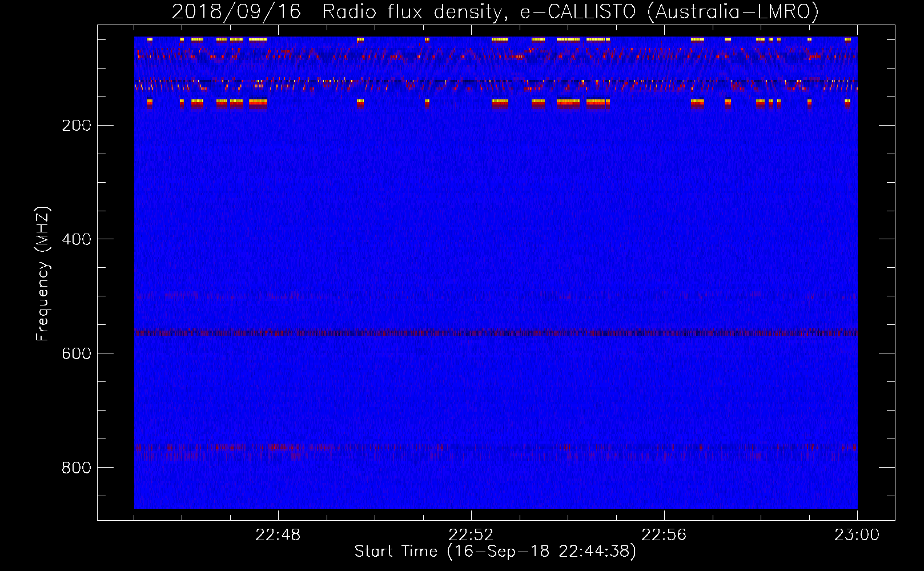Click the 'Start Time (16-Sep-18 22:44:38)' label
The height and width of the screenshot is (571, 924).
click(x=495, y=552)
